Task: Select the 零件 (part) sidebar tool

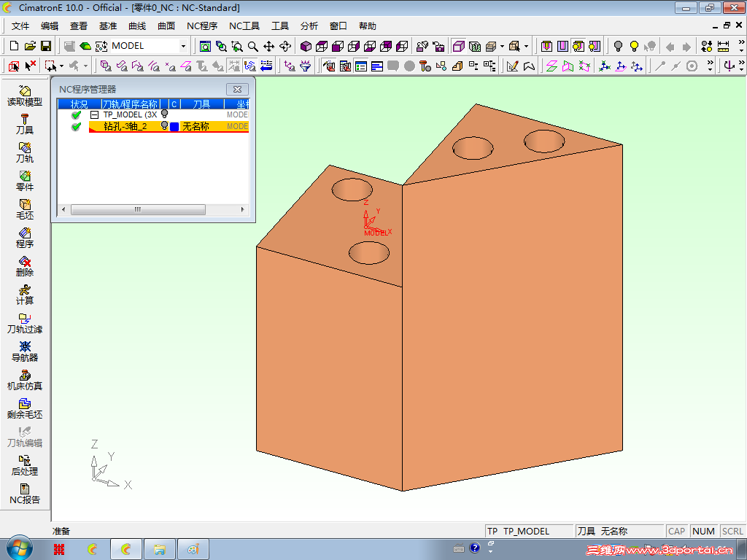Action: 25,181
